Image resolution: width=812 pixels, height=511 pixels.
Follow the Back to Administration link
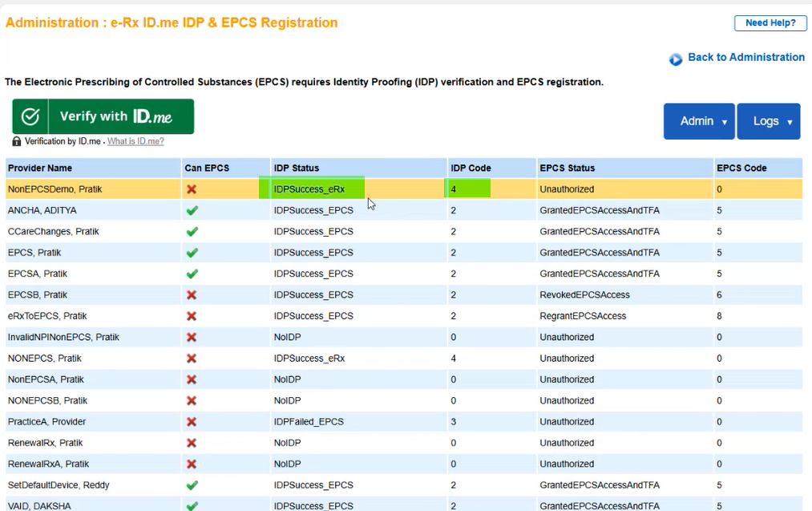(745, 58)
